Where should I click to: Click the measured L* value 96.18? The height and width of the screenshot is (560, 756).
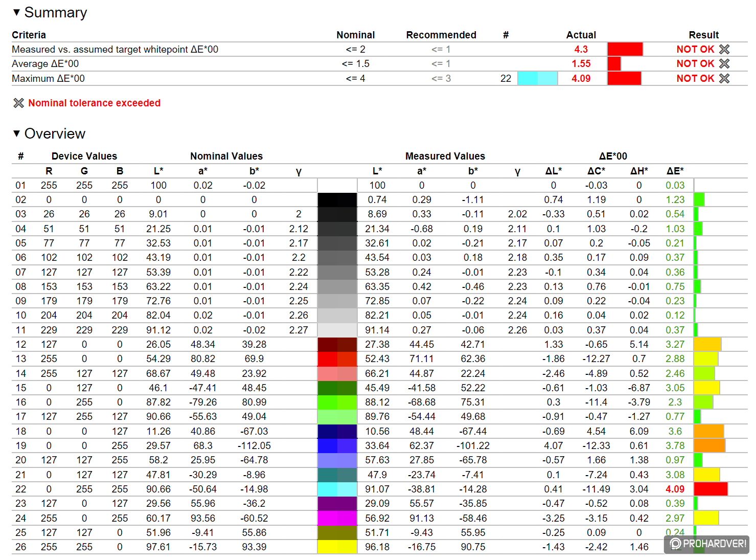point(377,547)
